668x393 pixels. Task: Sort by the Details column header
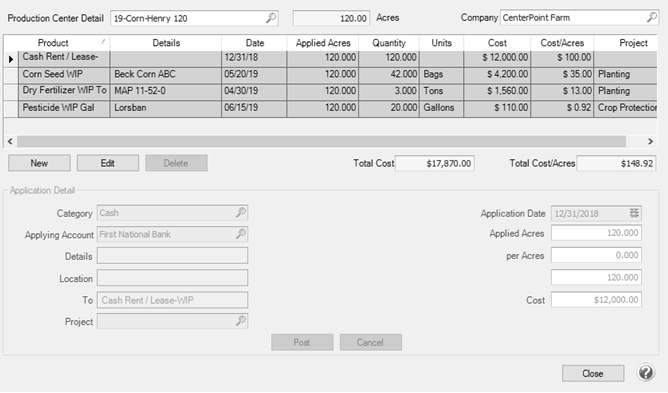point(166,43)
